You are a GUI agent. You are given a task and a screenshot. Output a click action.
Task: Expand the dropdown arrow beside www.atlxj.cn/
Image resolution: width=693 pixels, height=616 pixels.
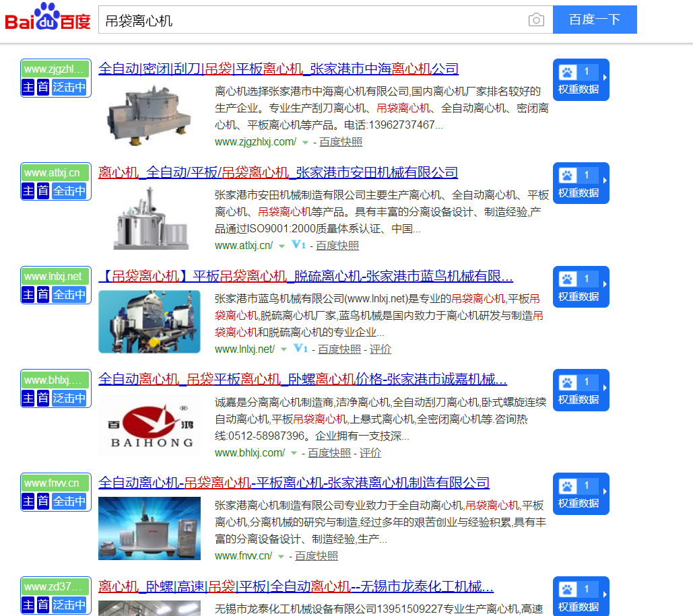(x=282, y=246)
